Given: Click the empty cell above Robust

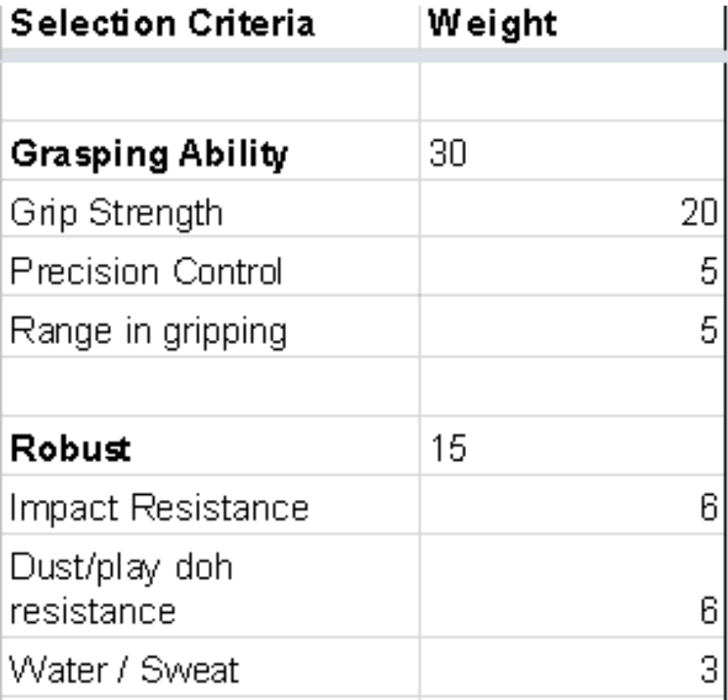Looking at the screenshot, I should (x=210, y=387).
